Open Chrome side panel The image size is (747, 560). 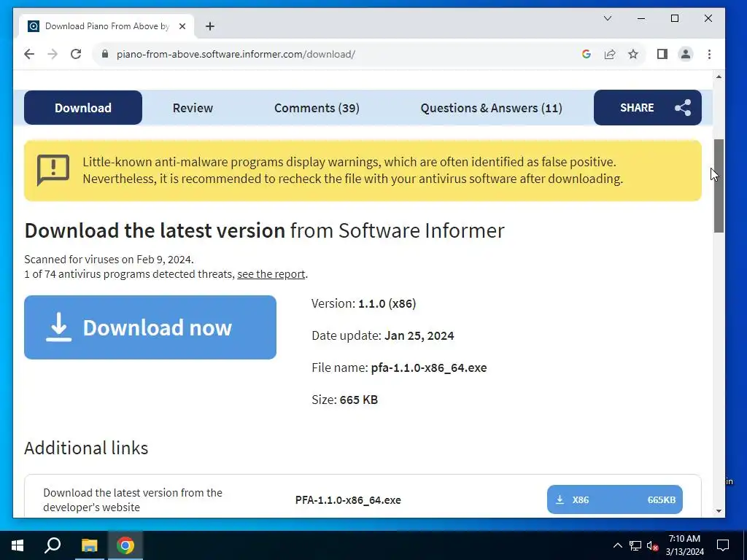point(662,54)
